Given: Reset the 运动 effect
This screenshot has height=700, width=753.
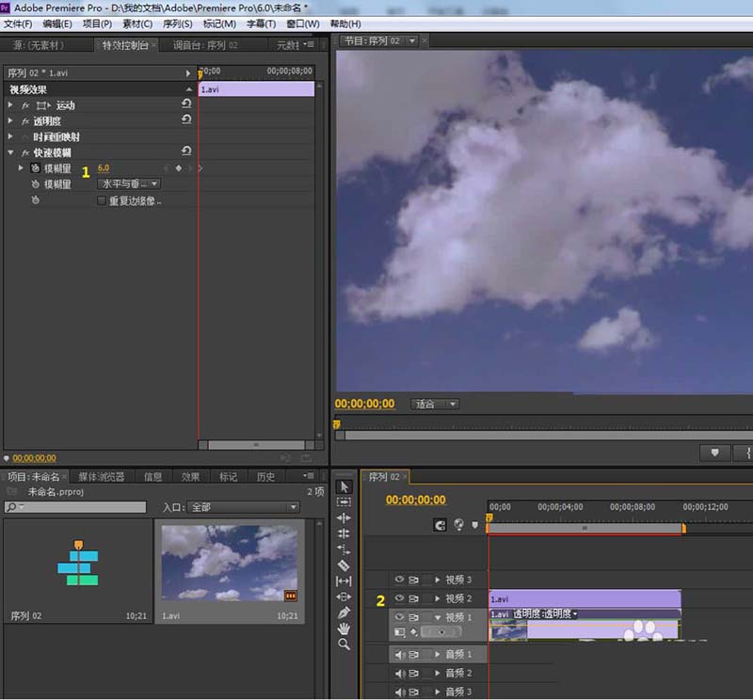Looking at the screenshot, I should click(x=186, y=103).
